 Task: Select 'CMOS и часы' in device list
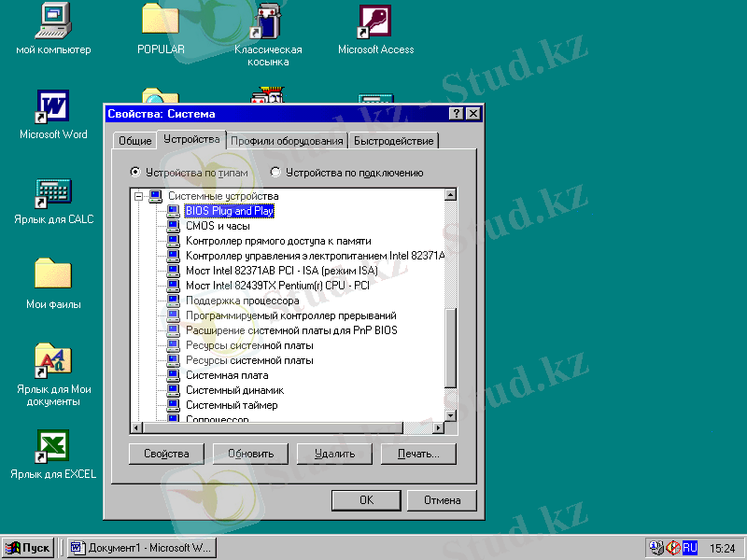click(218, 226)
